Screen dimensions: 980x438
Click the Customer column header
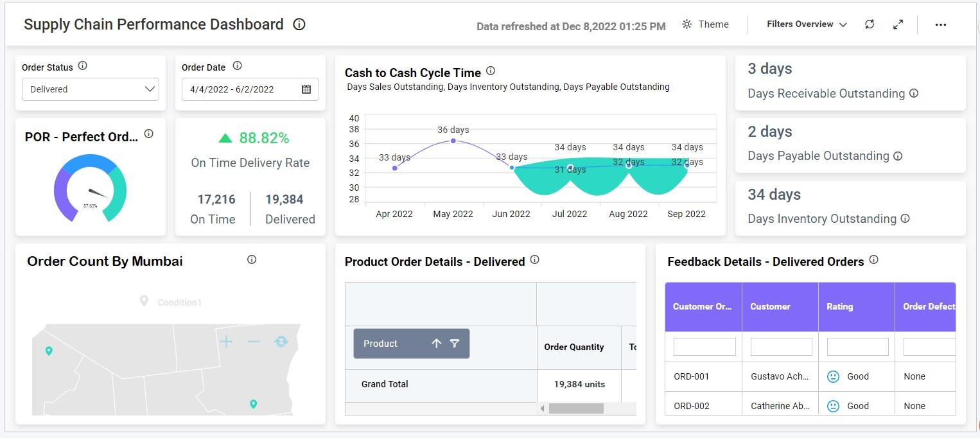[780, 307]
